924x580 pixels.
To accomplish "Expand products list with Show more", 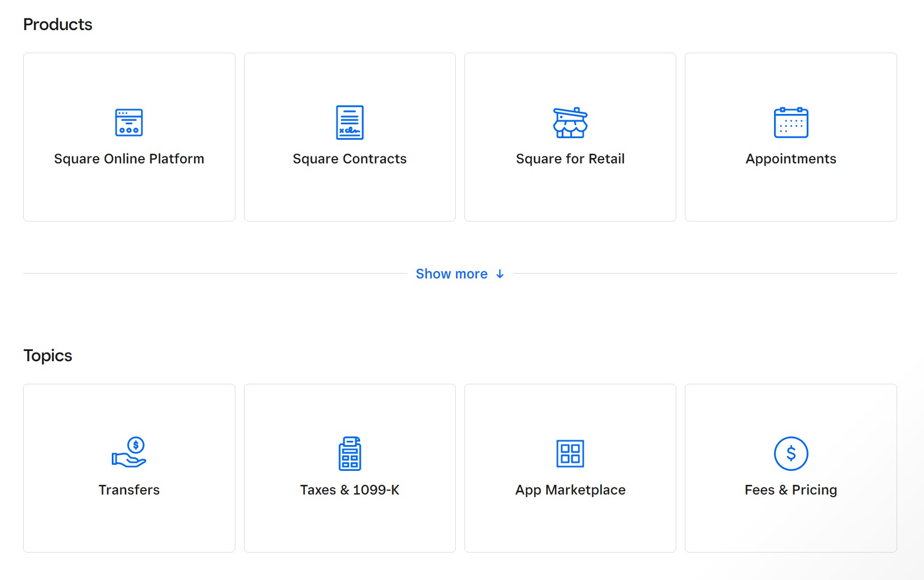I will click(x=452, y=274).
